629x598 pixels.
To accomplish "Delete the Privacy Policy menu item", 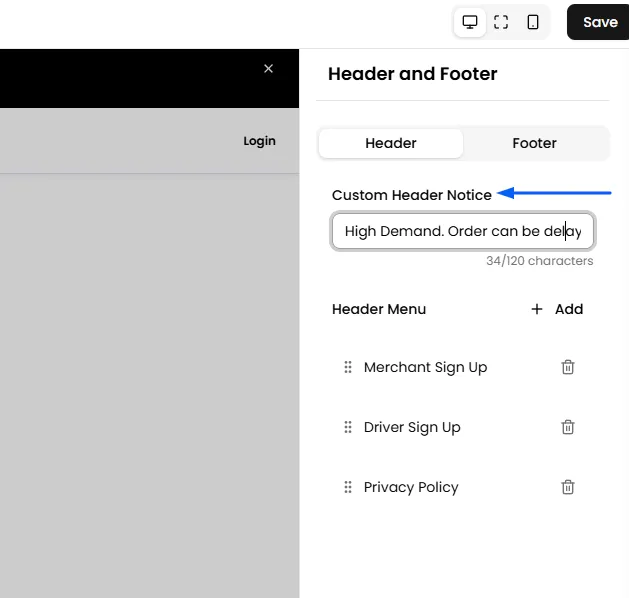I will coord(568,487).
